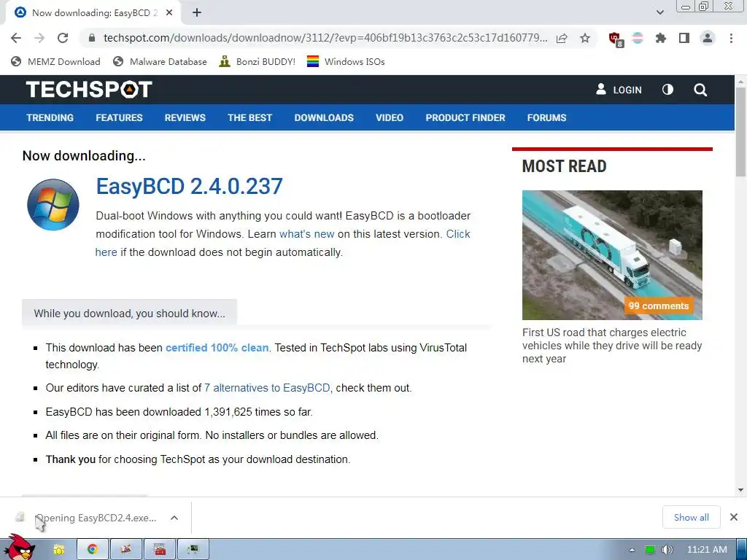Open the 'certified 100% clean' link
Screen dimensions: 747x560
[217, 348]
